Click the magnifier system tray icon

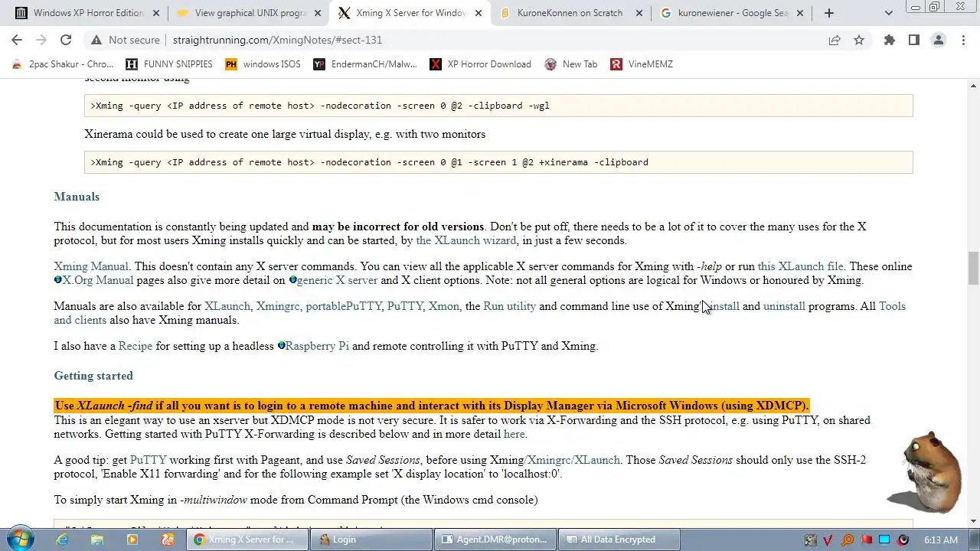(x=848, y=540)
